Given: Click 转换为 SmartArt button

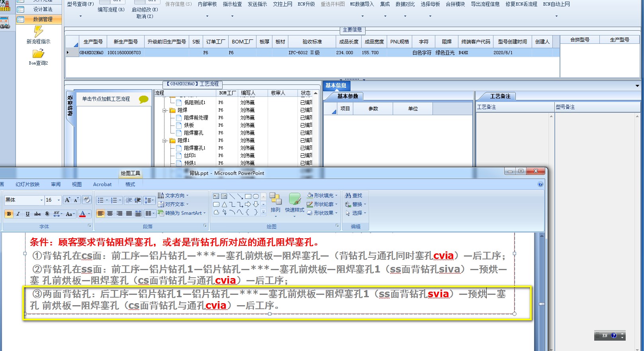Looking at the screenshot, I should point(182,213).
